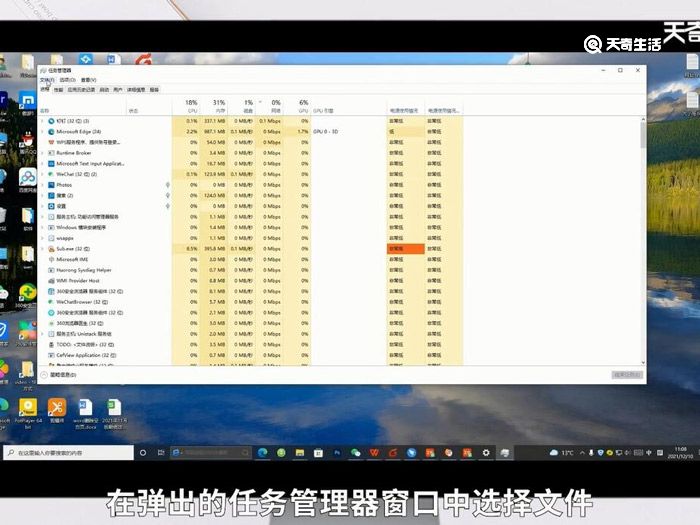The height and width of the screenshot is (525, 700).
Task: Expand the 钉钉 process group
Action: tap(43, 121)
